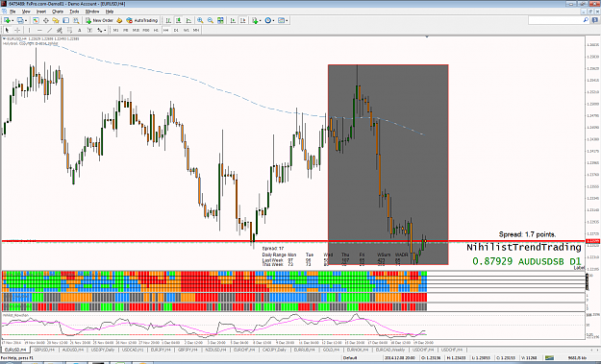The width and height of the screenshot is (601, 364).
Task: Expand the Profiles dropdown arrow
Action: 26,21
